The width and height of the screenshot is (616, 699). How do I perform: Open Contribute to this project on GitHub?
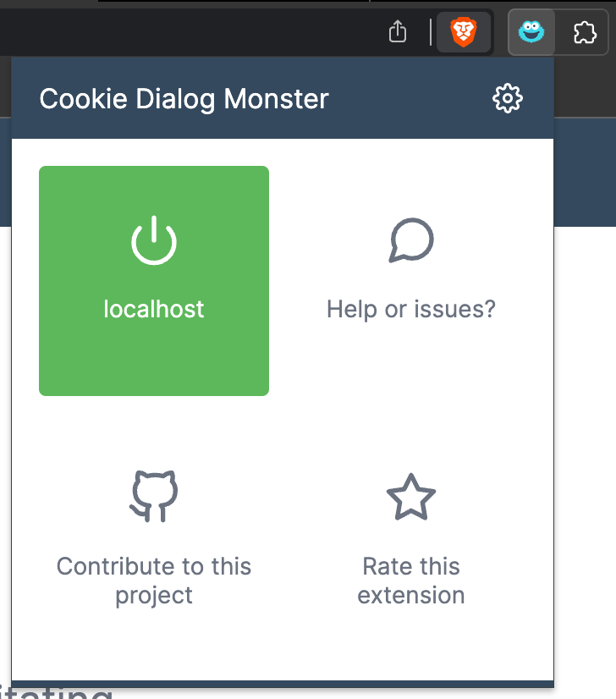tap(154, 538)
